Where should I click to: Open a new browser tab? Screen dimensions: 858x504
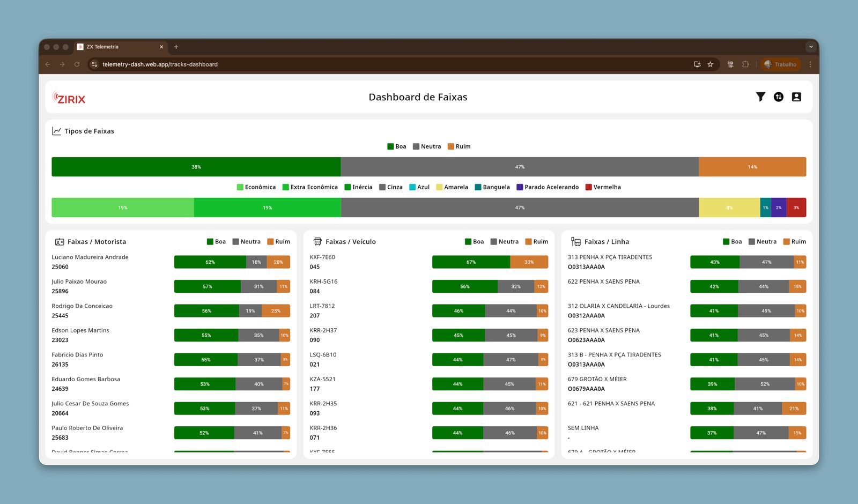[x=176, y=47]
